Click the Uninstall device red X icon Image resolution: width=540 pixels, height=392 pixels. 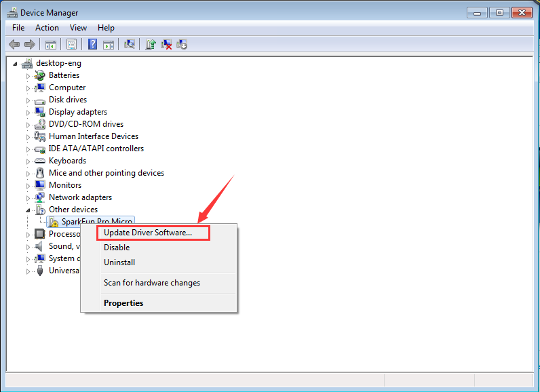(x=166, y=44)
